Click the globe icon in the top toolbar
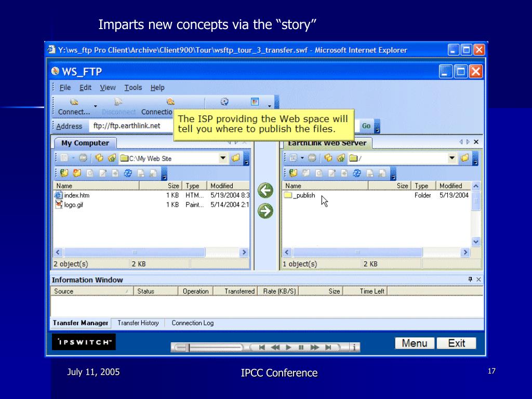Image resolution: width=532 pixels, height=399 pixels. point(224,101)
